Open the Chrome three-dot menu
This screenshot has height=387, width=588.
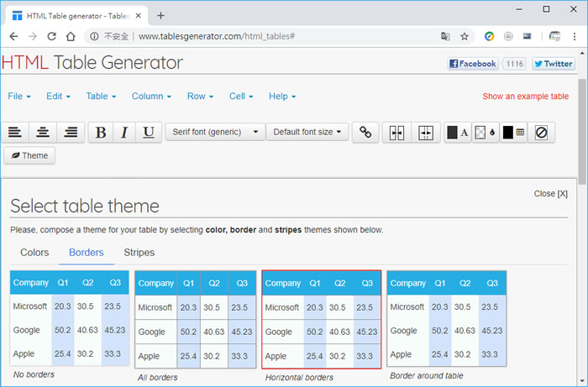click(x=574, y=36)
